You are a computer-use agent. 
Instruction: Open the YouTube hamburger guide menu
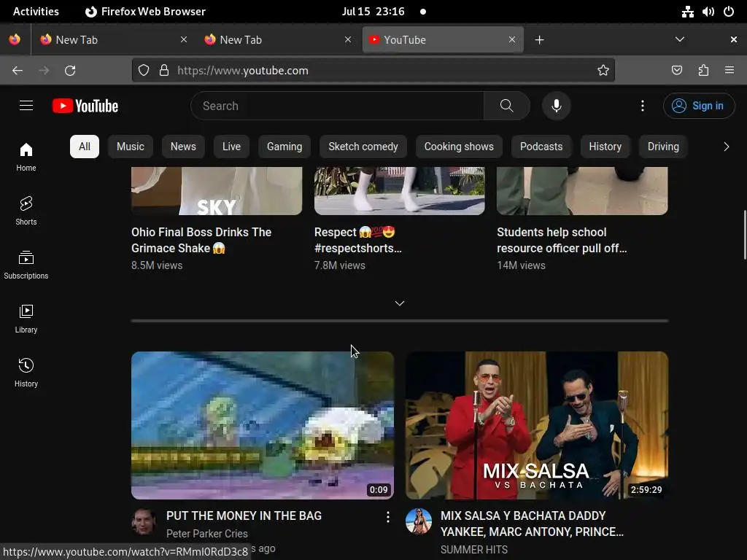(26, 106)
